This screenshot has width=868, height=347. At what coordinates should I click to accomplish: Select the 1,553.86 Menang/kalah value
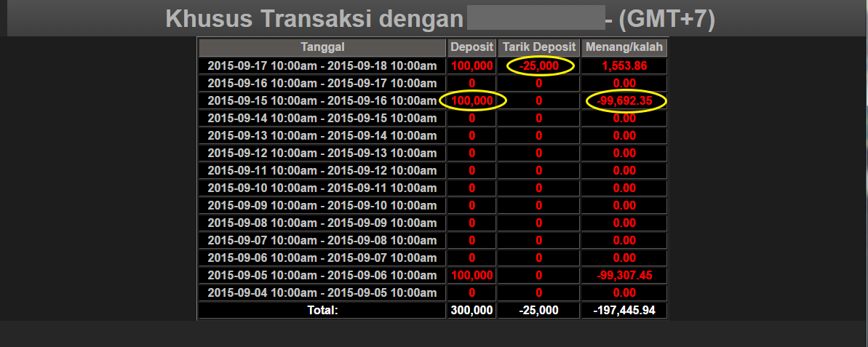tap(624, 65)
